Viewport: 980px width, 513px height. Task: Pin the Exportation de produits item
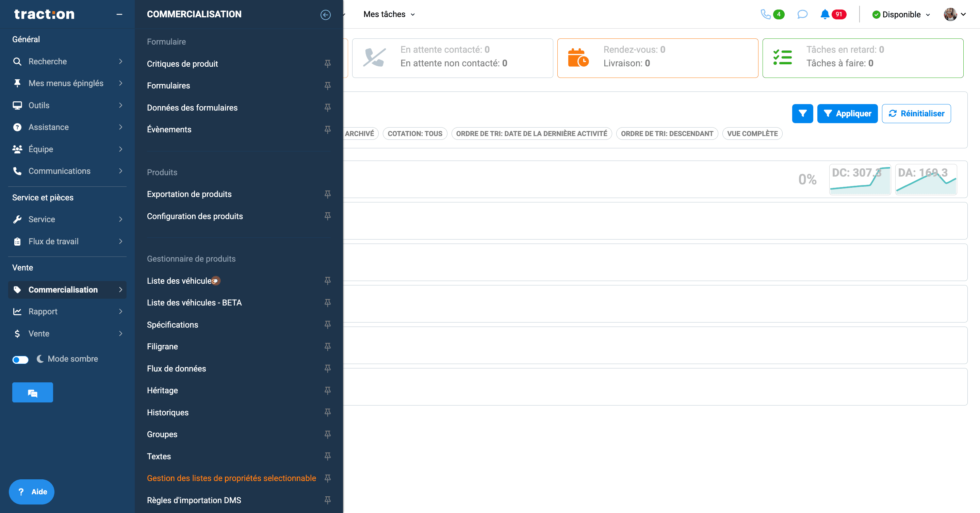click(327, 194)
